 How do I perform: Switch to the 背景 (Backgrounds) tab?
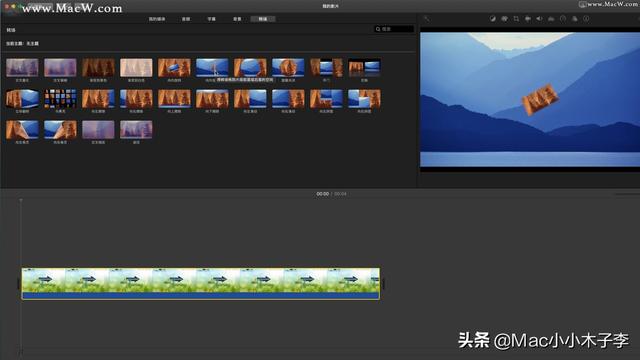(237, 19)
